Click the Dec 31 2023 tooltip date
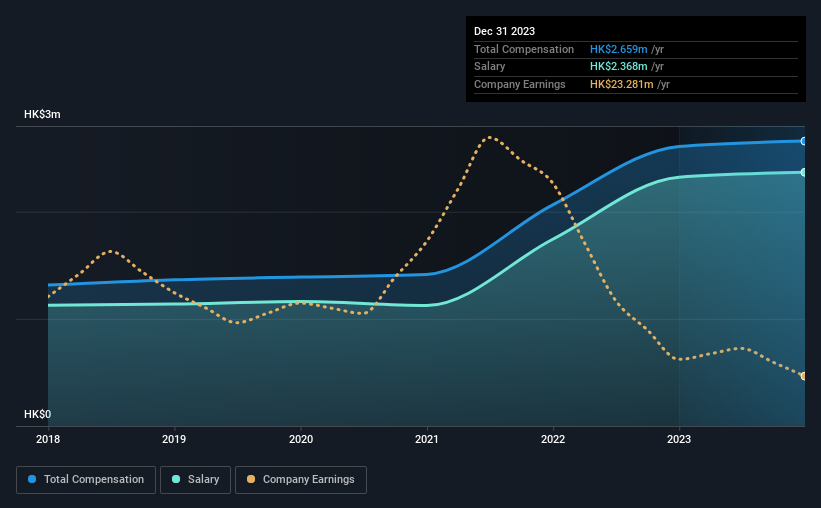The width and height of the screenshot is (821, 508). tap(504, 31)
